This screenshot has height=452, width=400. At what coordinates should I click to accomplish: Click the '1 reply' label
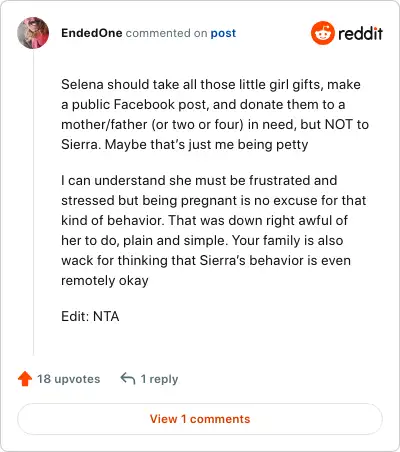tap(159, 379)
